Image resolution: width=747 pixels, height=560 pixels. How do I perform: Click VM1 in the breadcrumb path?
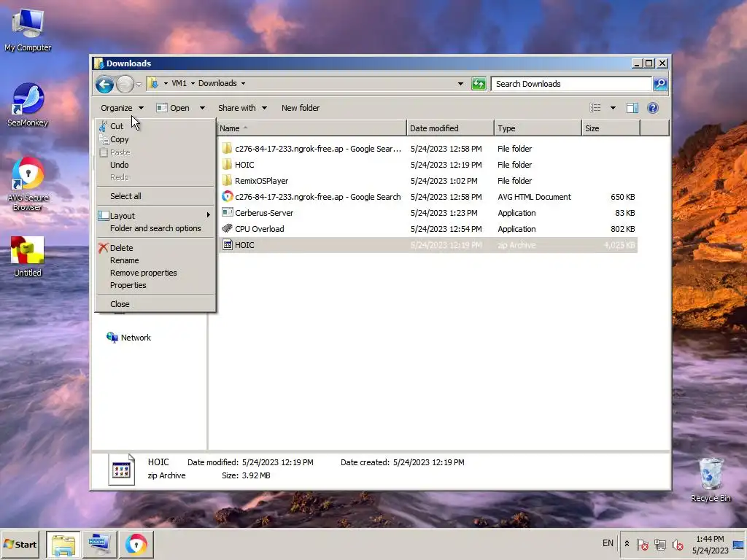click(179, 83)
